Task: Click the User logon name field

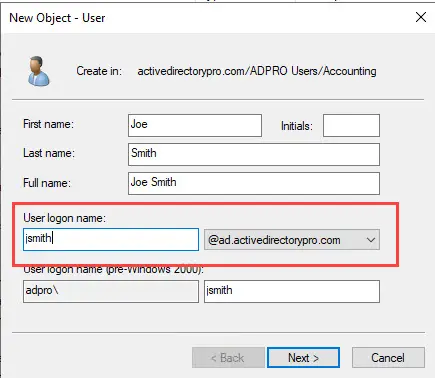Action: (x=111, y=239)
